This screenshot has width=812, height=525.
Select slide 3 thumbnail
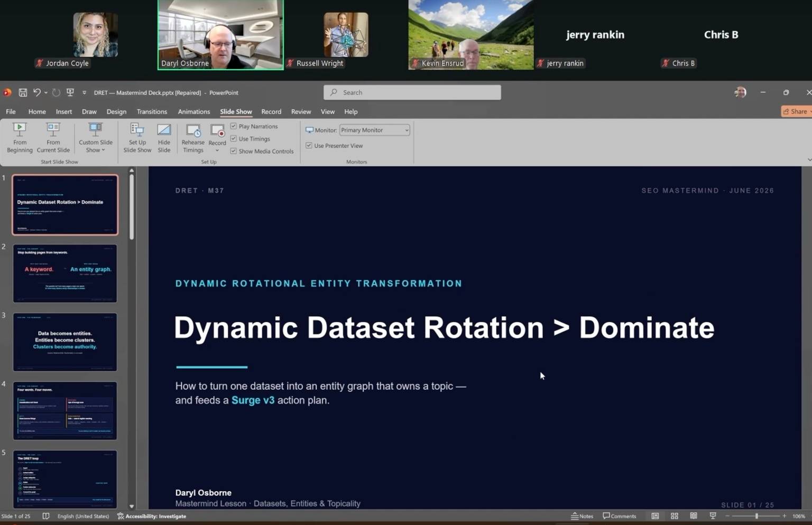point(65,342)
